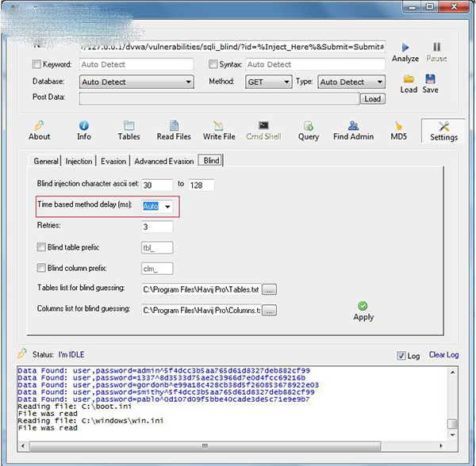This screenshot has width=476, height=466.
Task: Click log line Reading file: C:\windows\win.ini
Action: click(90, 421)
